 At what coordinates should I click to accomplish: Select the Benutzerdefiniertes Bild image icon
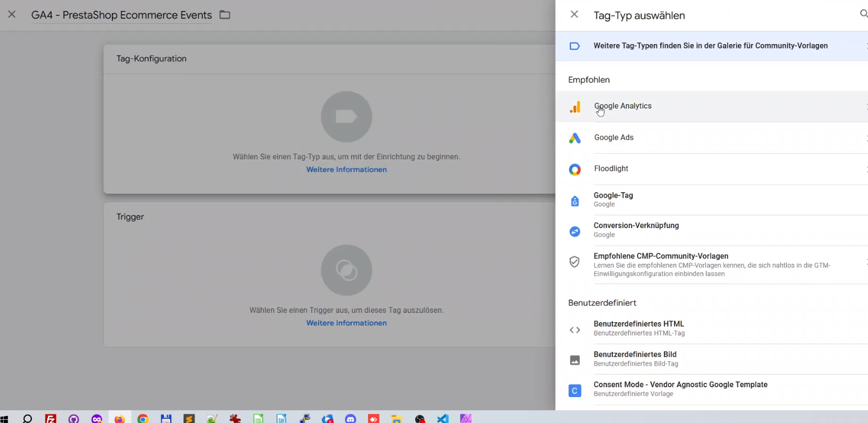tap(575, 360)
